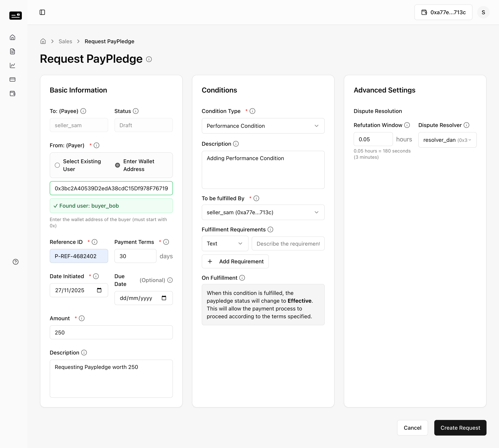Open the Due Date calendar picker icon
The image size is (499, 448).
[164, 298]
